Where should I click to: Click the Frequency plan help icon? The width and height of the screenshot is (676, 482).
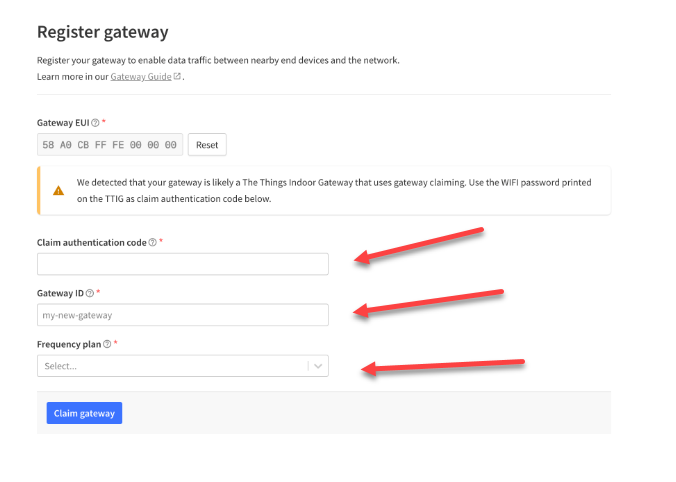(x=107, y=344)
